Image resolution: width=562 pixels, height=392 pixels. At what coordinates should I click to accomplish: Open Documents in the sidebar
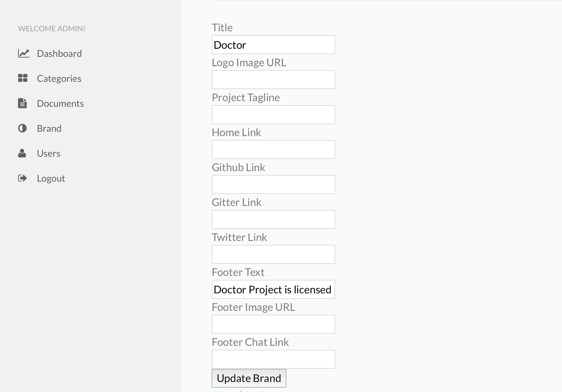point(60,103)
